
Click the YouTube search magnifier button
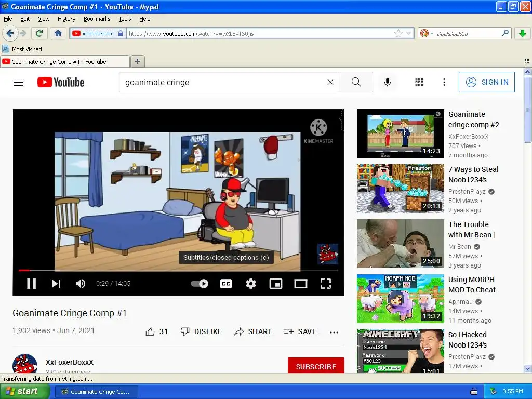pos(356,82)
